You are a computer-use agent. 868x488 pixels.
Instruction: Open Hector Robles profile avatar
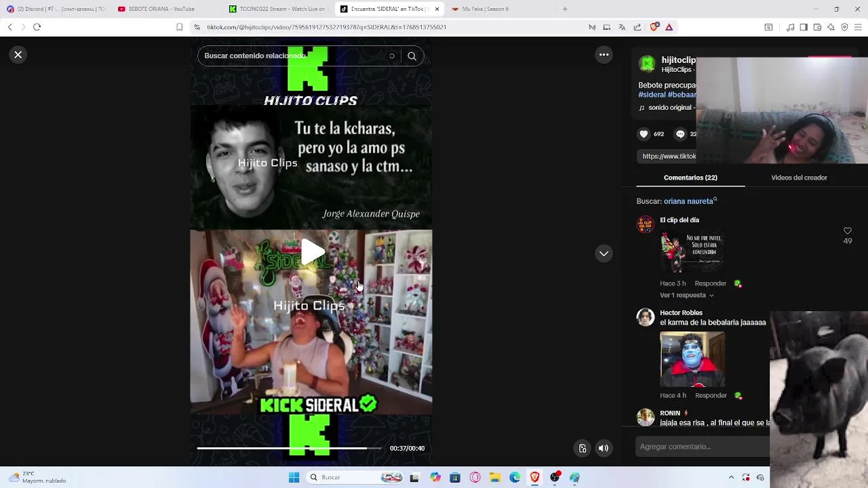[646, 317]
